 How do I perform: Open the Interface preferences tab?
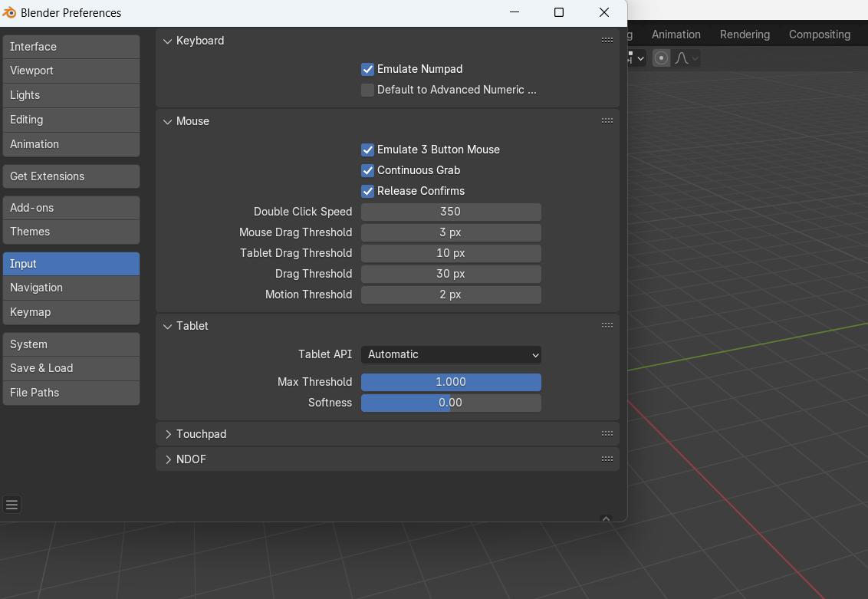71,47
